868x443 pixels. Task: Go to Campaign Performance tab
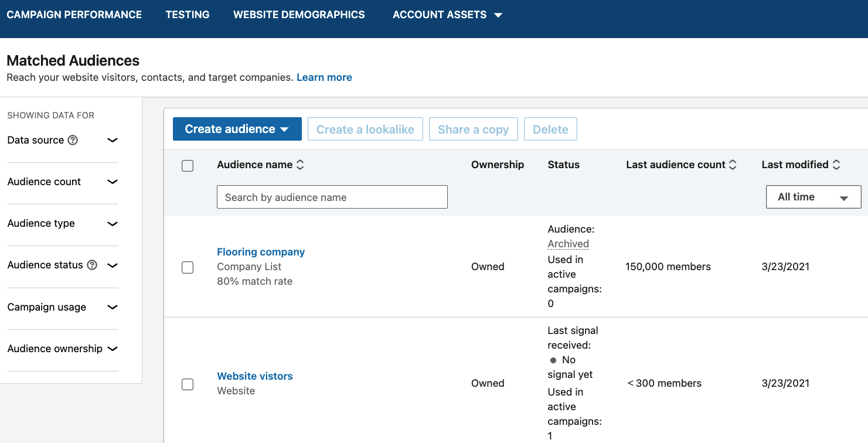click(74, 15)
